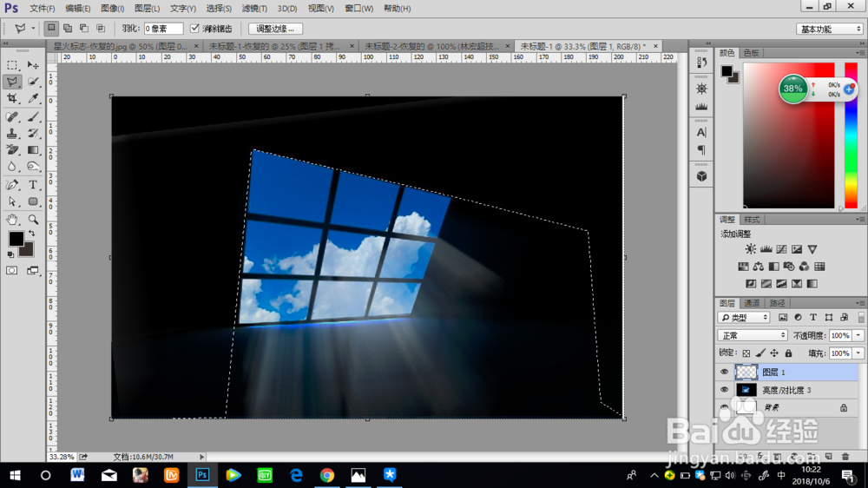
Task: Choose Intersect with Selection mode
Action: pyautogui.click(x=101, y=29)
